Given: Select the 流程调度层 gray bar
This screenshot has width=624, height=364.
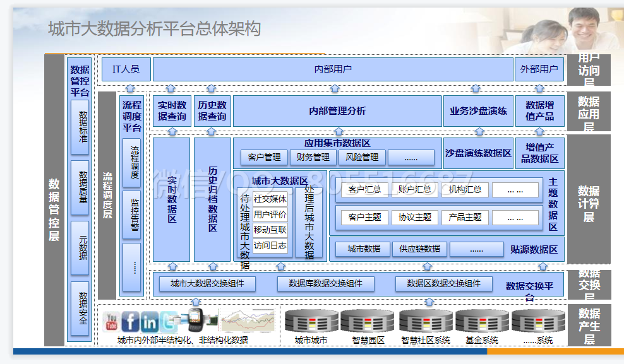Looking at the screenshot, I should (107, 196).
